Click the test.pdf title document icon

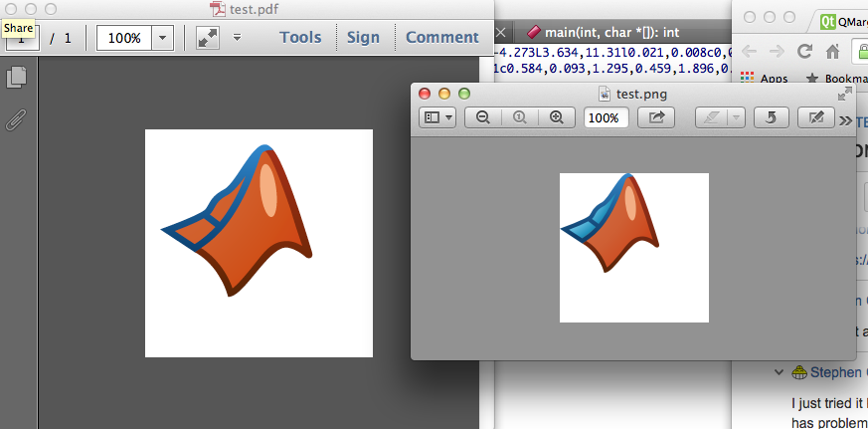tap(218, 9)
